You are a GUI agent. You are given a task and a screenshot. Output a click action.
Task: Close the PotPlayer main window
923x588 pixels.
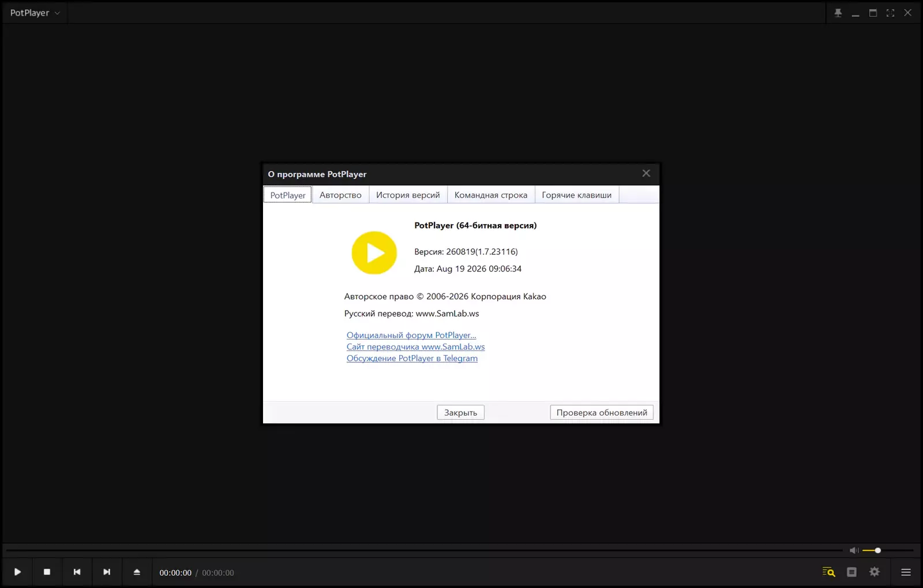[x=907, y=13]
